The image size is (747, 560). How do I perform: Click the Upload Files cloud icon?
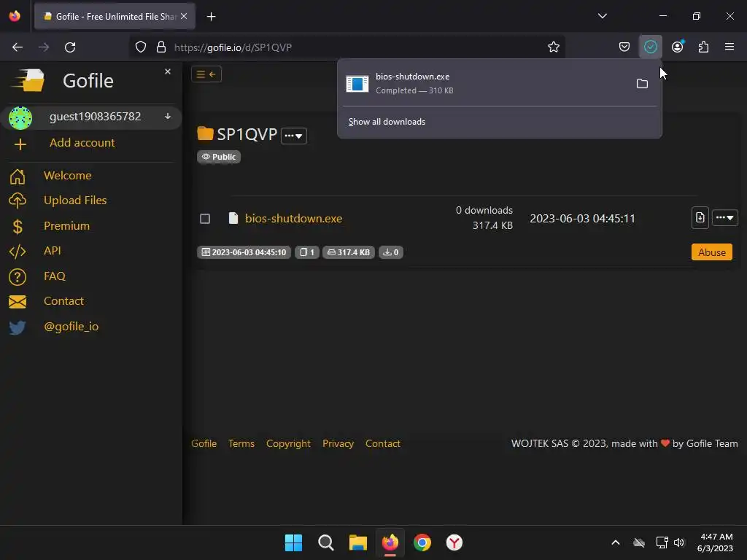(x=18, y=201)
